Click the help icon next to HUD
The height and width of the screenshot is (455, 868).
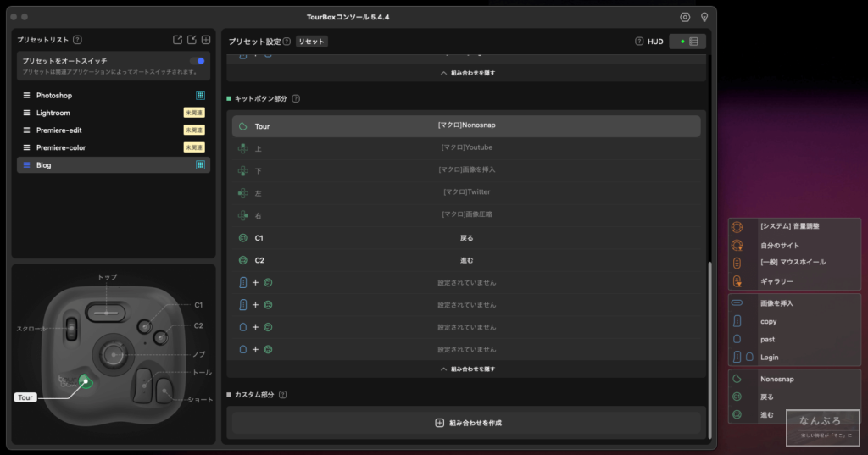(639, 42)
